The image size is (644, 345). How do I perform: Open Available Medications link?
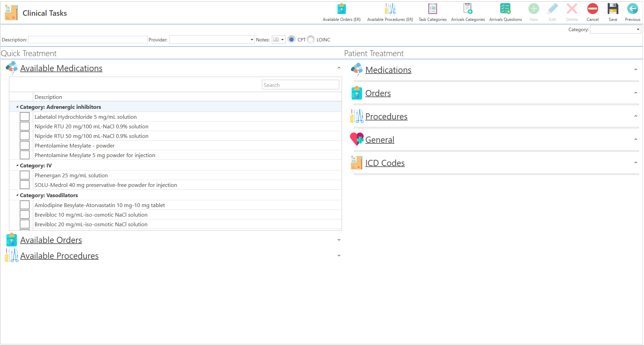pyautogui.click(x=61, y=68)
